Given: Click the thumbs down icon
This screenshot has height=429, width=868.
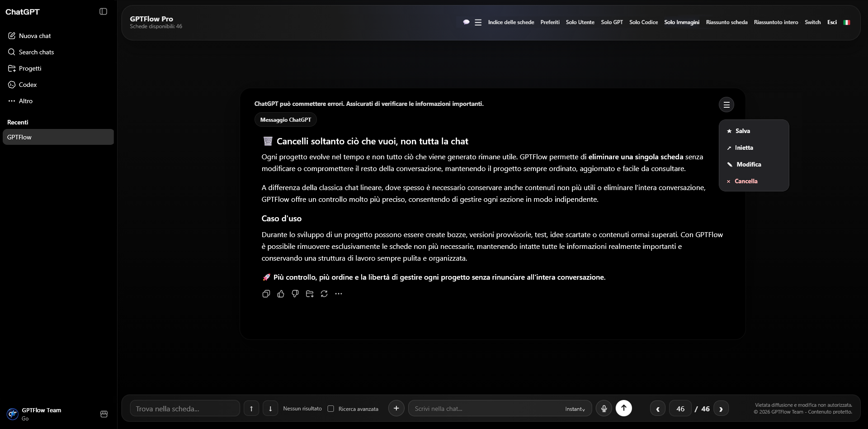Looking at the screenshot, I should click(295, 294).
